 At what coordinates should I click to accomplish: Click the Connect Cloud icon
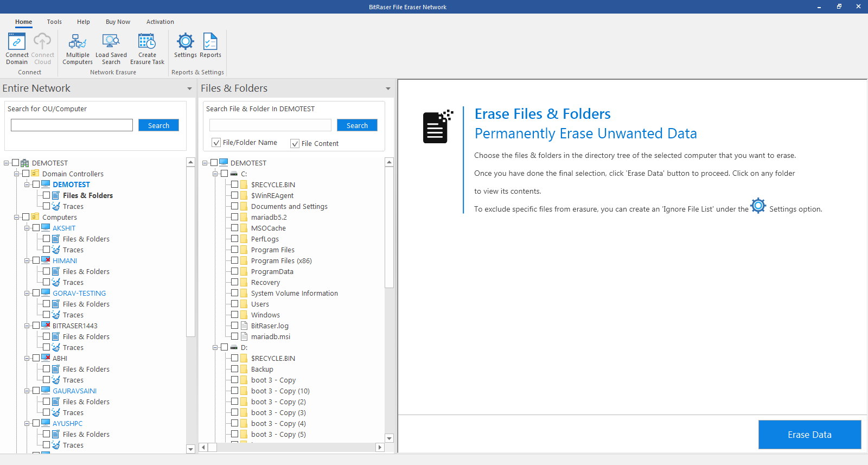42,42
